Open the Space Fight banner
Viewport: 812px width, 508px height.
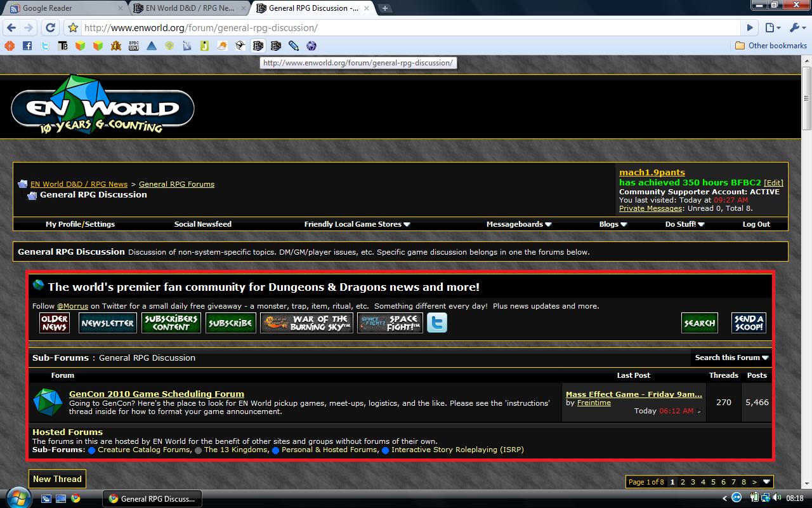[x=390, y=323]
